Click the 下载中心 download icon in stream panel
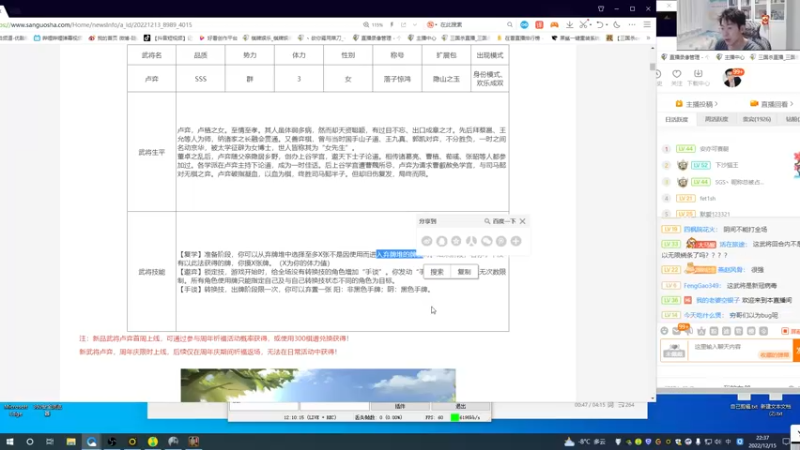The height and width of the screenshot is (450, 800). 698,74
